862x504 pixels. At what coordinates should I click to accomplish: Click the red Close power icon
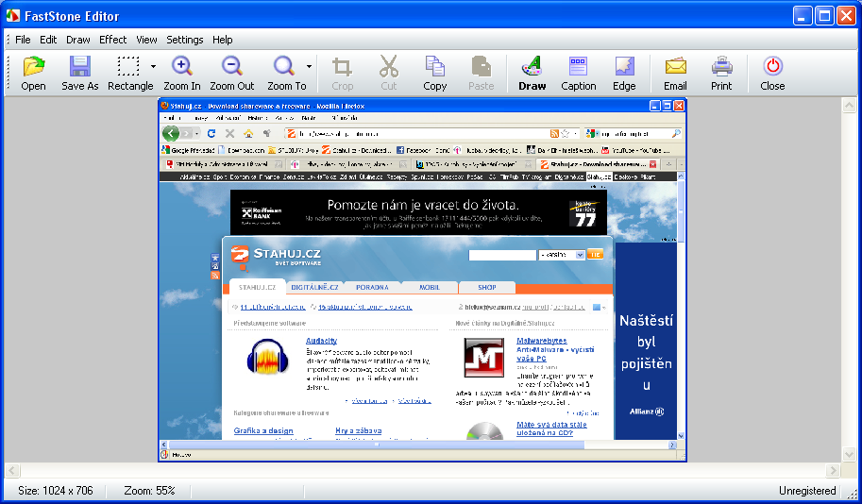coord(773,66)
